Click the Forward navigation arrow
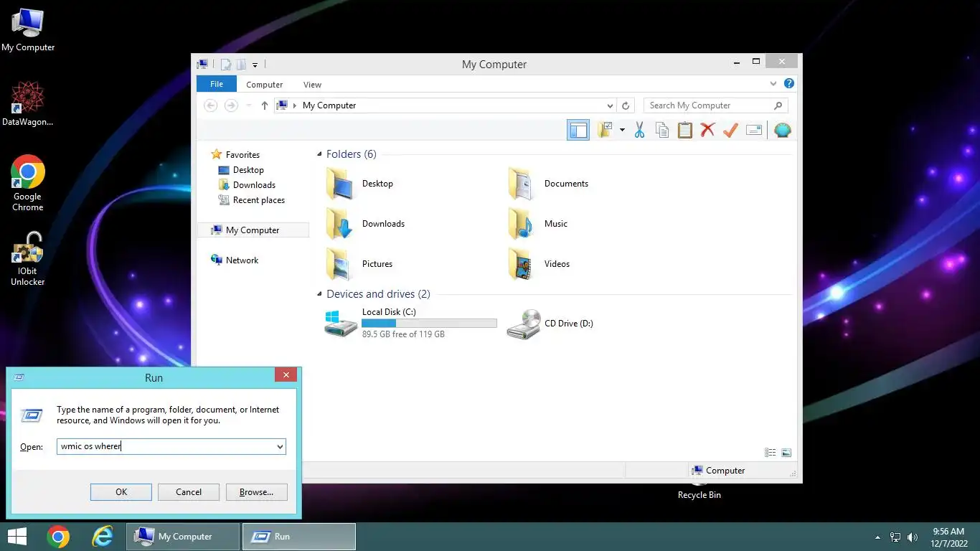The image size is (980, 551). click(231, 105)
